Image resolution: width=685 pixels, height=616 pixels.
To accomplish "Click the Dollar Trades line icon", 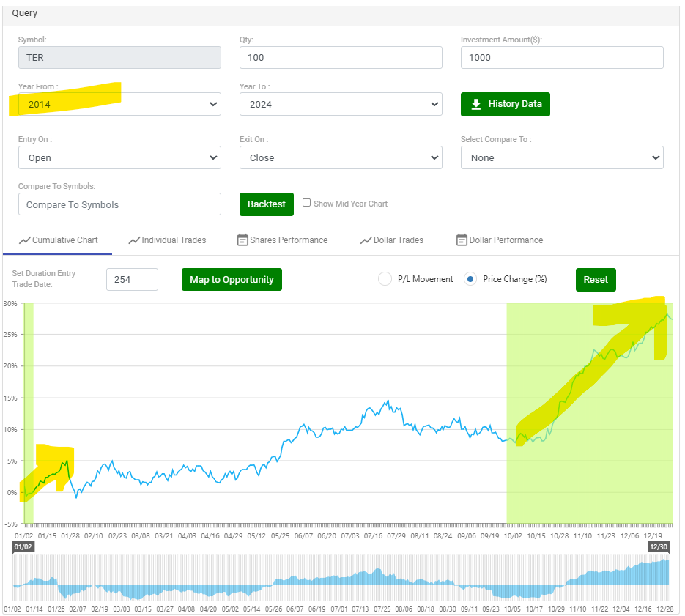I will click(x=366, y=240).
